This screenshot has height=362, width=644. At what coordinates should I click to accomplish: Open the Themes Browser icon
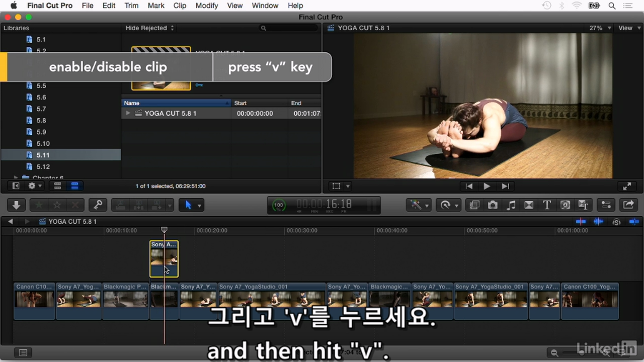point(583,205)
